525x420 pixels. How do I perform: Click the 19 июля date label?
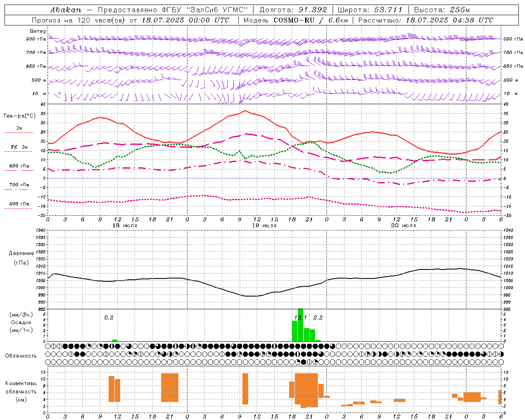coord(264,226)
